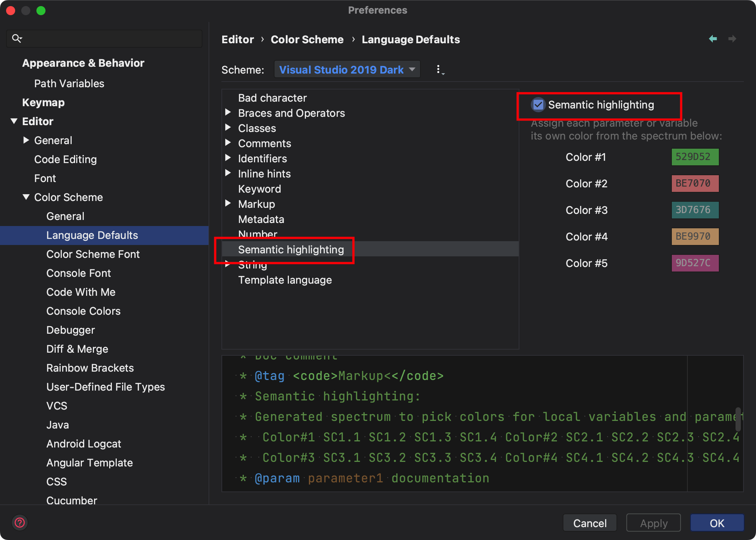Select General under Color Scheme
The height and width of the screenshot is (540, 756).
pos(65,216)
